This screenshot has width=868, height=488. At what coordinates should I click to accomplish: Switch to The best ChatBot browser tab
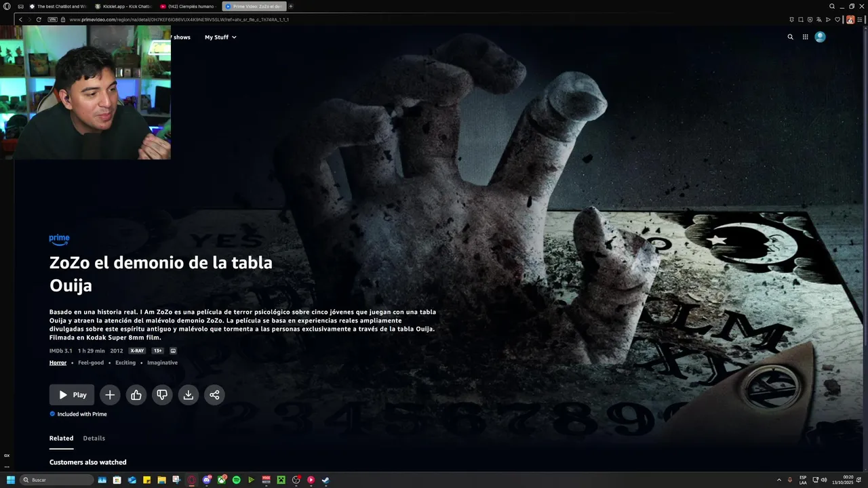point(57,6)
